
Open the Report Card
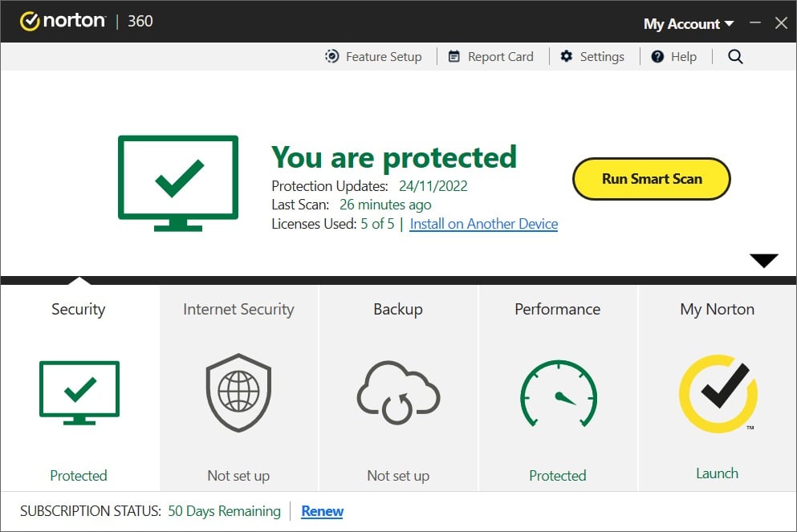pos(490,56)
